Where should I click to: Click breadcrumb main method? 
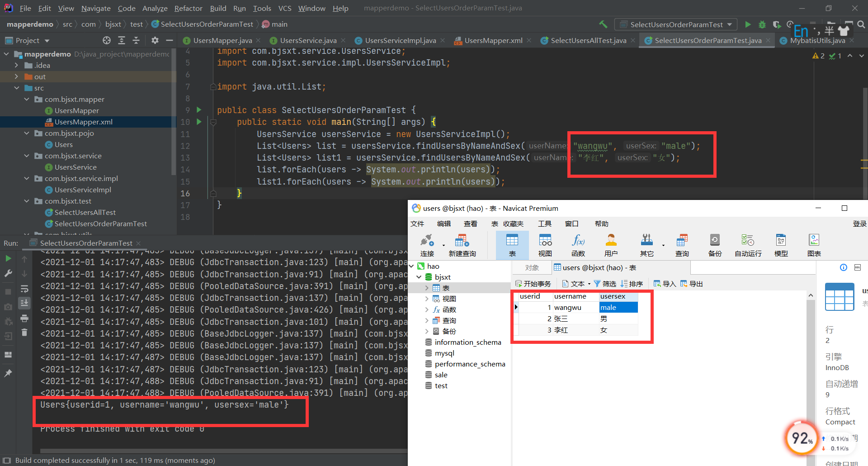tap(275, 24)
